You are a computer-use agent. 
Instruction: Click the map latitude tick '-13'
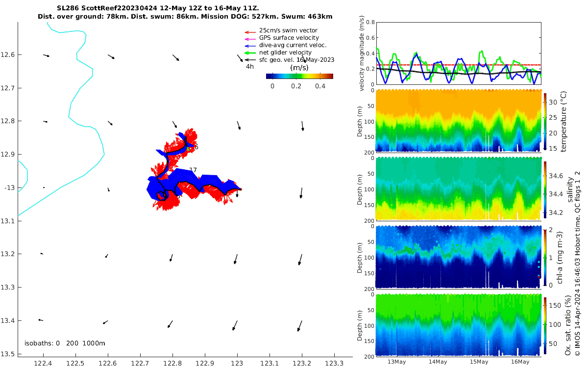pos(10,187)
